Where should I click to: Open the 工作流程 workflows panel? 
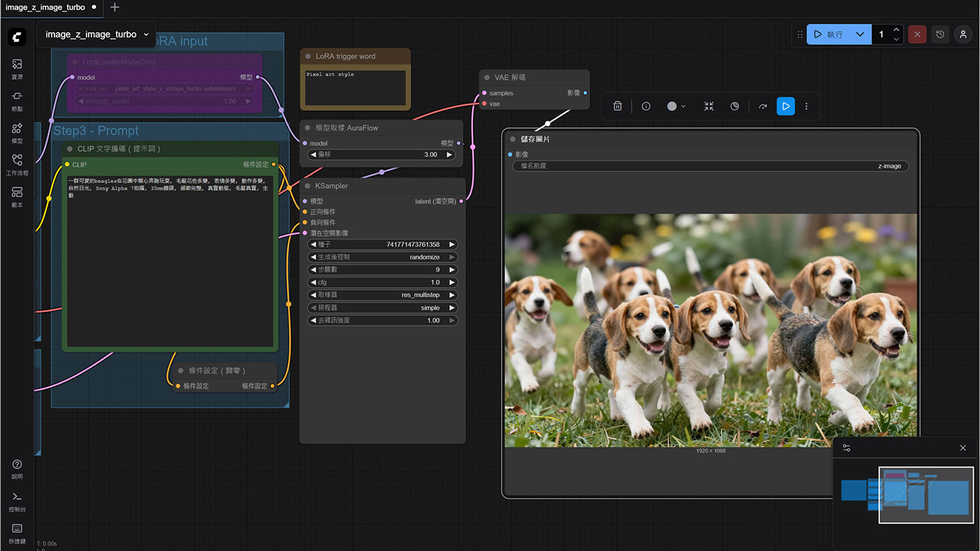(x=17, y=165)
